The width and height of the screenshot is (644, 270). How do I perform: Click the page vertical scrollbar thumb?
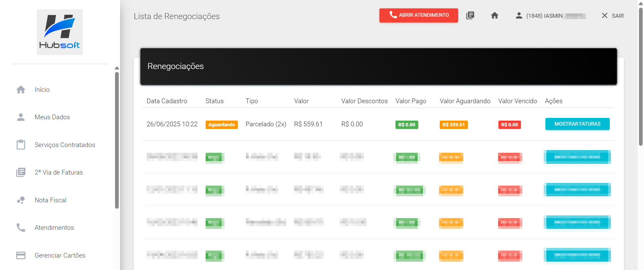(x=641, y=76)
